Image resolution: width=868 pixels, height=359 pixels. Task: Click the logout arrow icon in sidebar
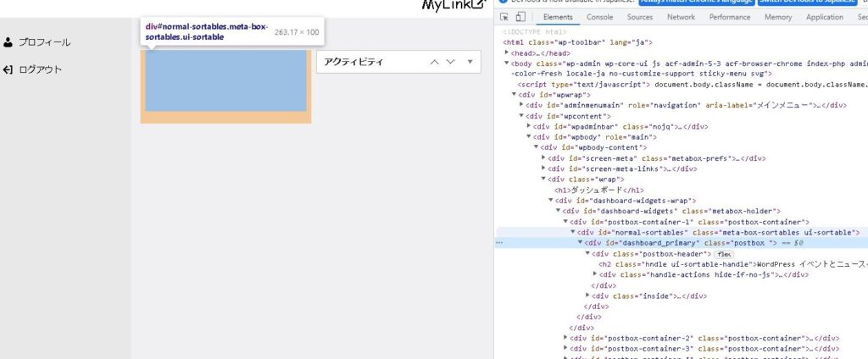pyautogui.click(x=8, y=69)
